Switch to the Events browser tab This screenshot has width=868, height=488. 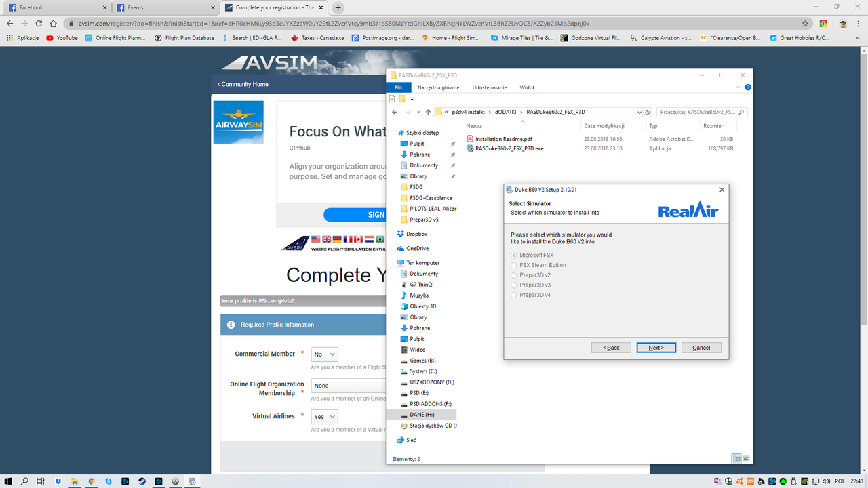click(x=165, y=7)
